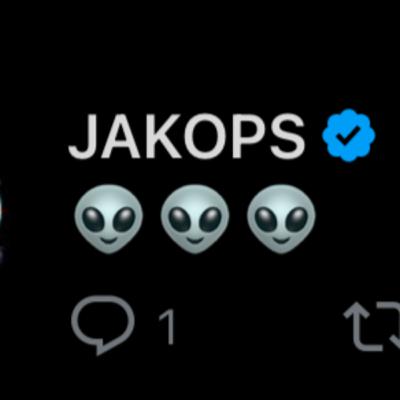Click the reply count number 1
This screenshot has height=400, width=400.
click(x=167, y=326)
